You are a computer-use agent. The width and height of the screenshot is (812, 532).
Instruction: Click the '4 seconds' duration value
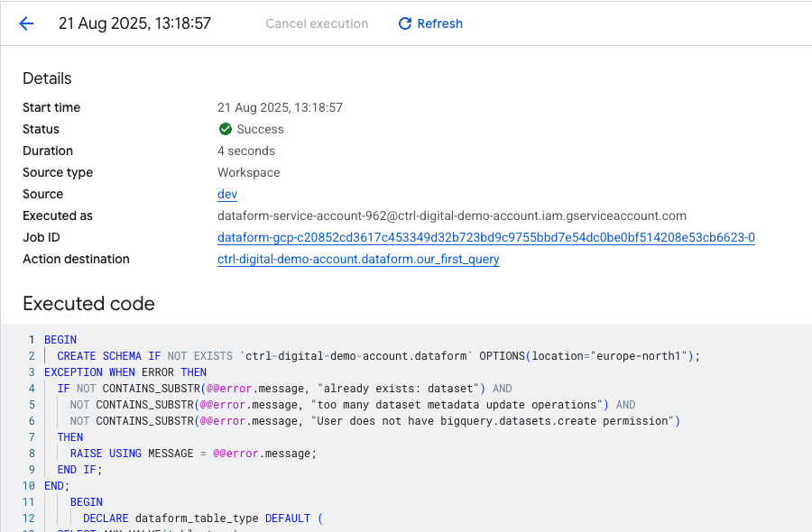(246, 151)
